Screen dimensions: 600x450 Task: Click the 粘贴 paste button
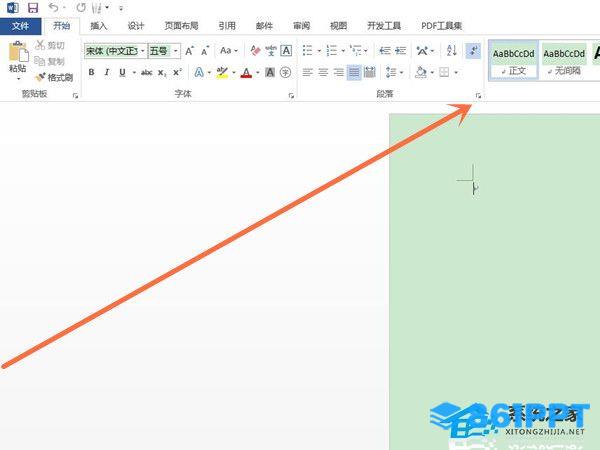click(18, 59)
